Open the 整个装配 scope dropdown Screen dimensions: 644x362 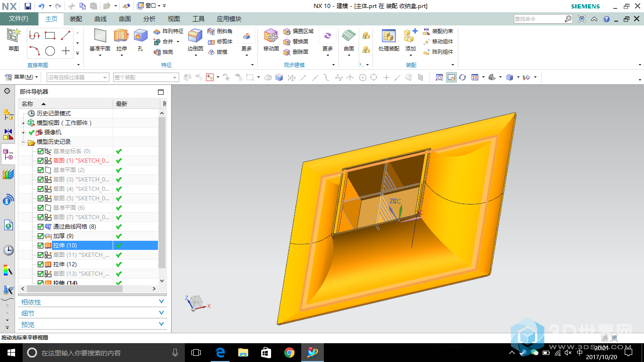click(x=146, y=77)
